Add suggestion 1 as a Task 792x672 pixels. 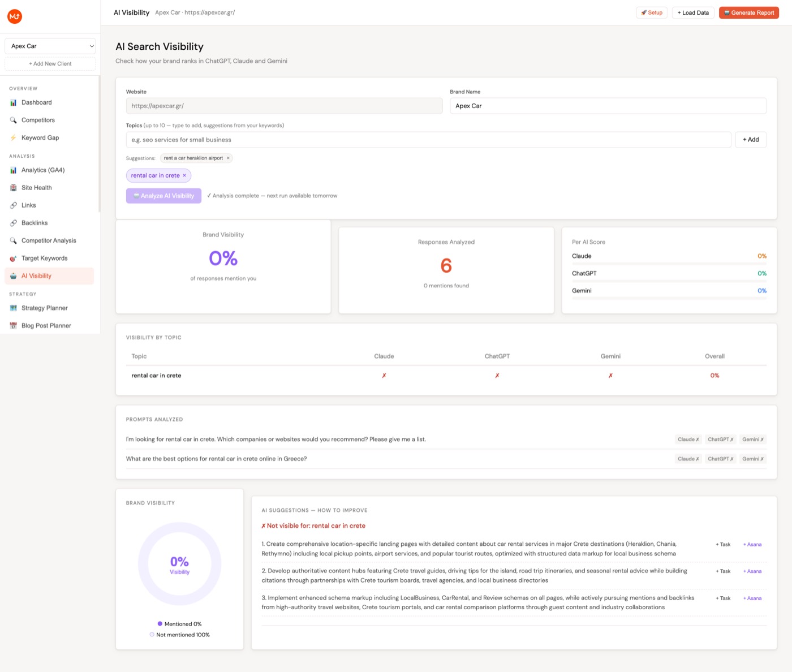[723, 544]
